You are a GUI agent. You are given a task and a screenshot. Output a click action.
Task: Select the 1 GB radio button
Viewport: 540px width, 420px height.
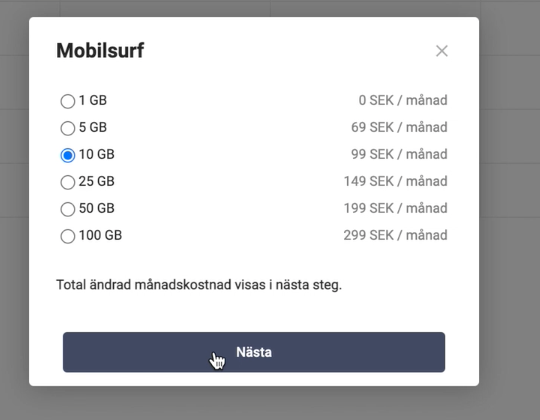68,101
